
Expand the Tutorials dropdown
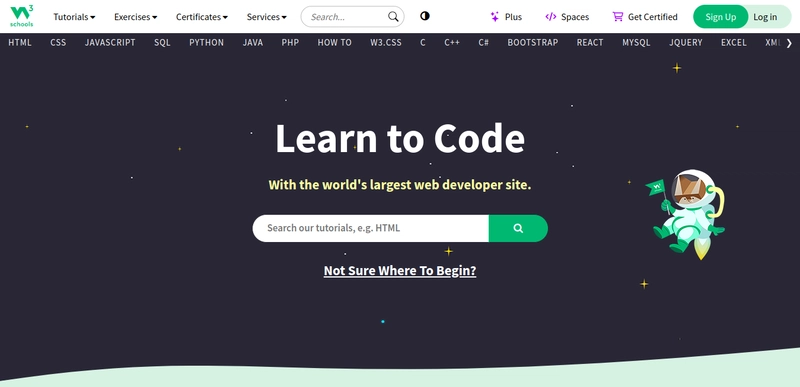[74, 17]
